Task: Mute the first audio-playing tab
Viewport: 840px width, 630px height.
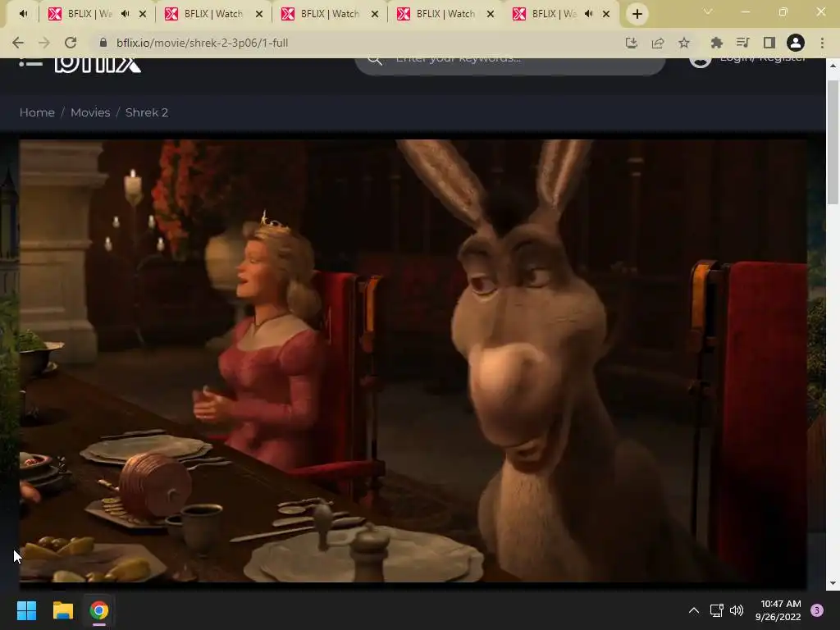Action: pos(22,14)
